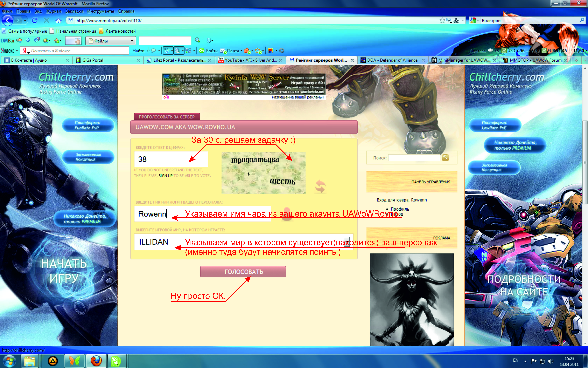Open the Файл menu
Screen dimensions: 588x368
click(x=7, y=11)
